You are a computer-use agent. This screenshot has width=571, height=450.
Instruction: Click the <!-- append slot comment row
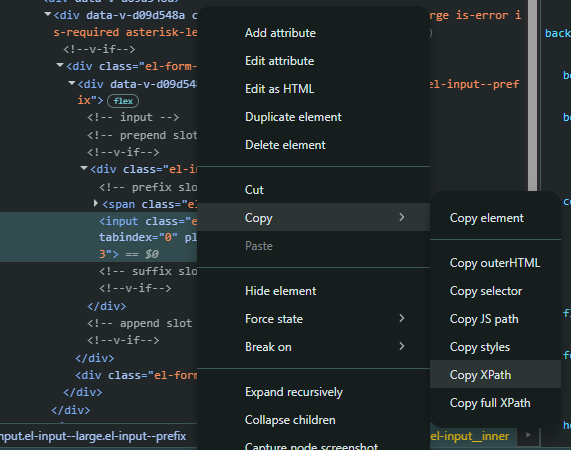139,323
